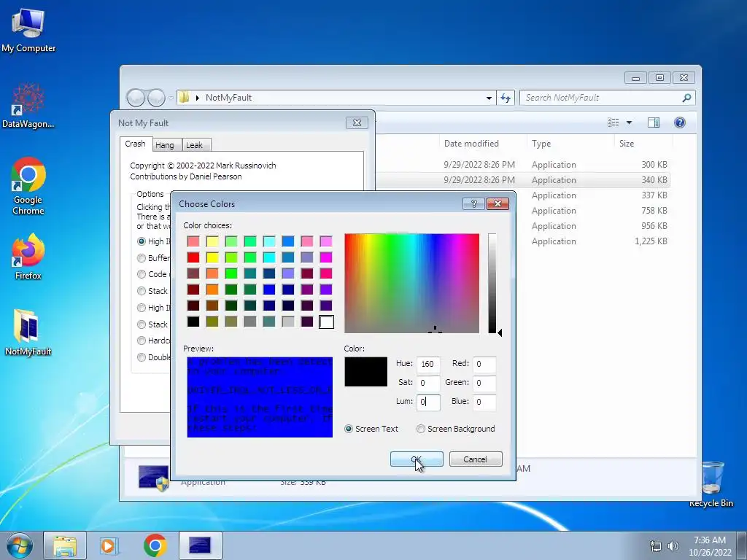
Task: Switch to the Crash tab
Action: 135,144
